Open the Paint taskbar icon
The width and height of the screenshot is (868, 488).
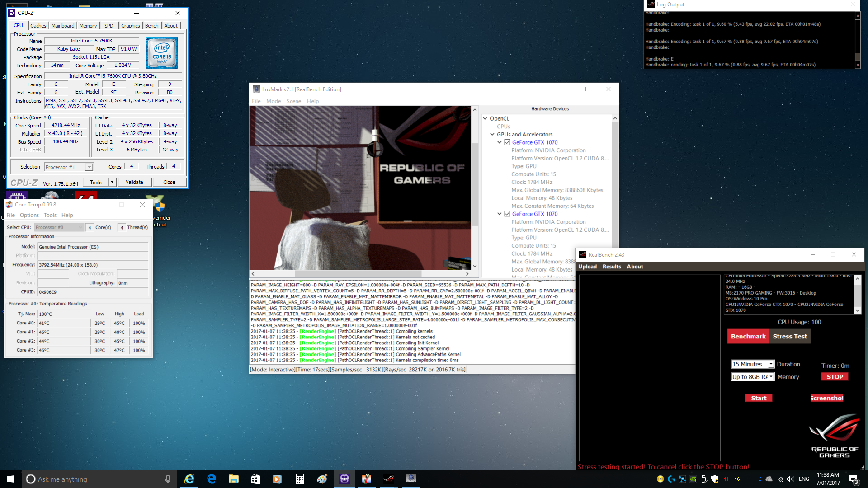click(x=322, y=479)
